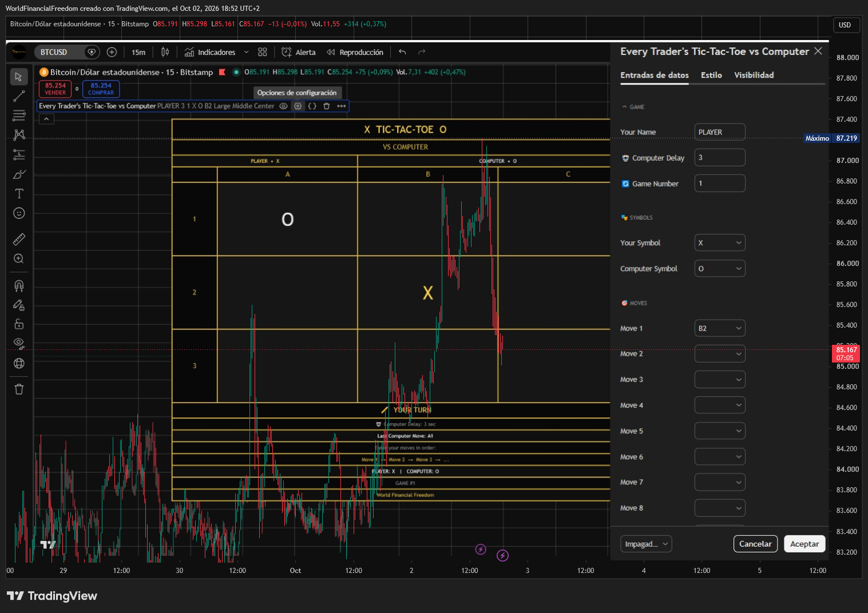
Task: Click the trash remove objects icon
Action: pos(19,389)
